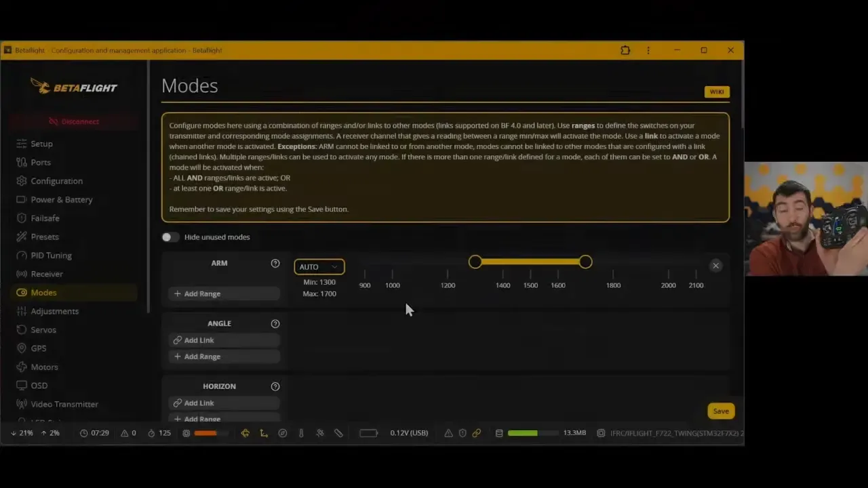This screenshot has height=488, width=868.
Task: Click the Adjustments sliders icon
Action: (21, 311)
